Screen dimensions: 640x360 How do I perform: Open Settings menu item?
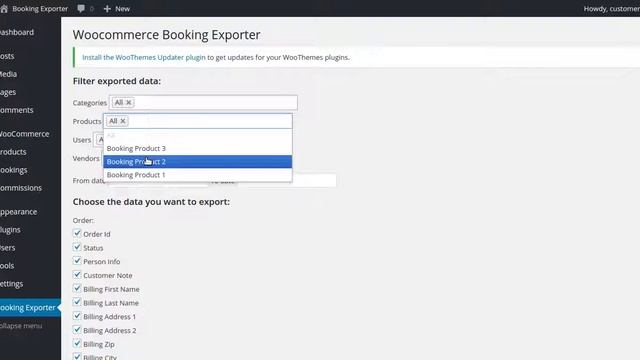[12, 284]
